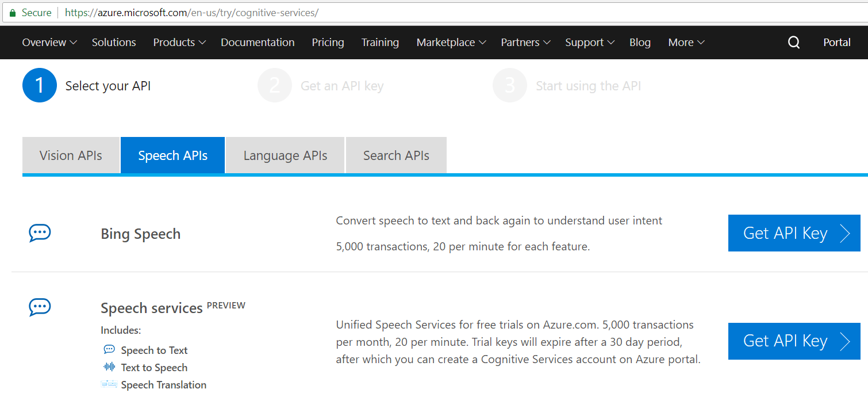Click the Bing Speech heading
868x408 pixels.
pyautogui.click(x=141, y=234)
